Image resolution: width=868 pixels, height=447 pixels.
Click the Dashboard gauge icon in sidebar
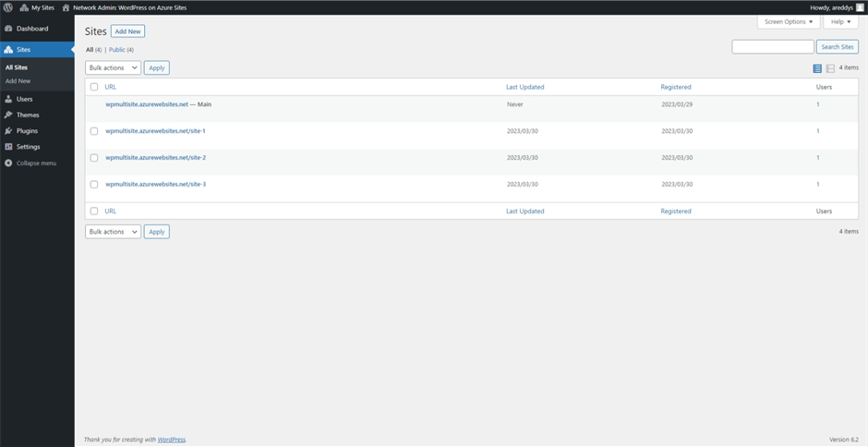coord(8,29)
